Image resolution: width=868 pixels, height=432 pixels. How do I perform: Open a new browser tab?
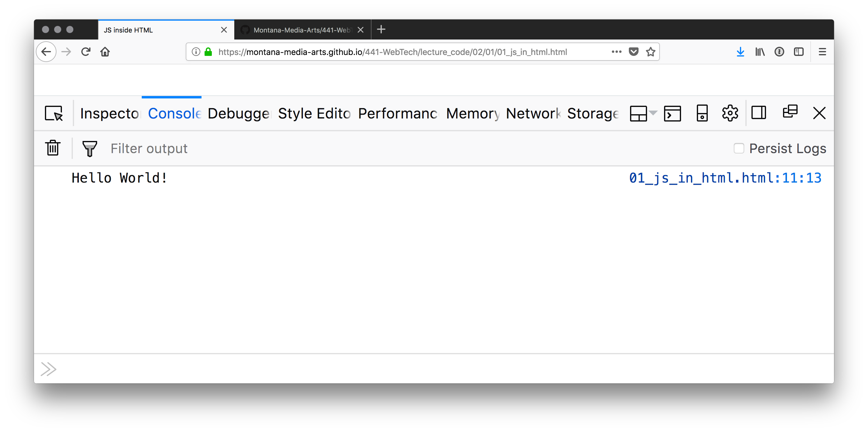point(381,29)
